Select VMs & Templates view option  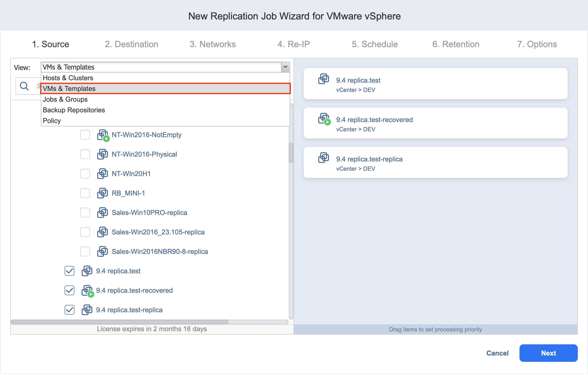pyautogui.click(x=165, y=89)
